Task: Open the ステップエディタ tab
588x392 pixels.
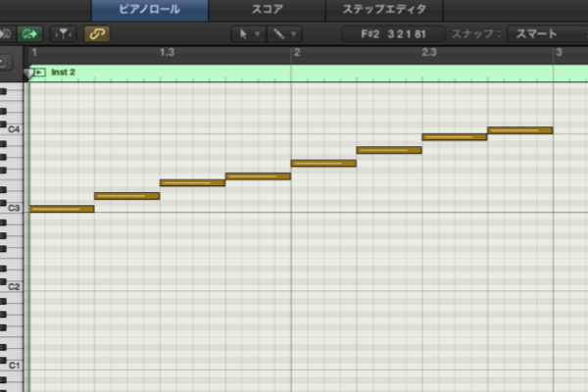Action: point(384,10)
